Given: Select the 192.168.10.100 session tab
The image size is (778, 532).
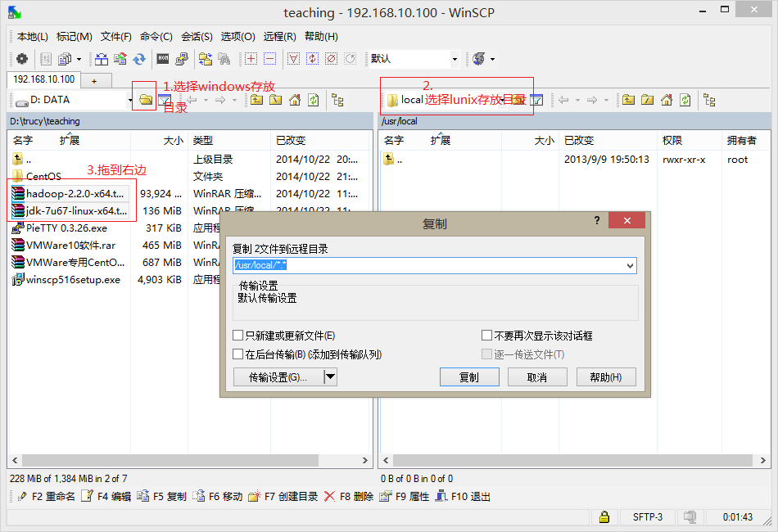Looking at the screenshot, I should (x=43, y=79).
